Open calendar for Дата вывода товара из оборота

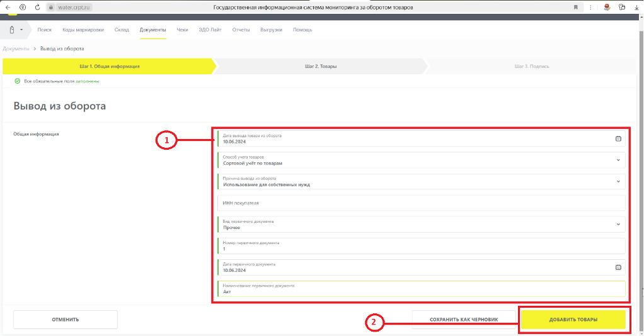click(618, 138)
